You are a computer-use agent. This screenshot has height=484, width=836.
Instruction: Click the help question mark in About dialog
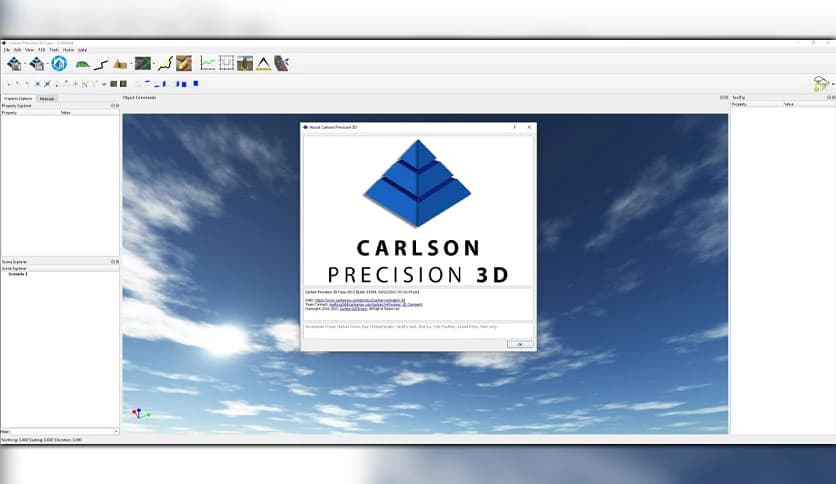tap(515, 127)
